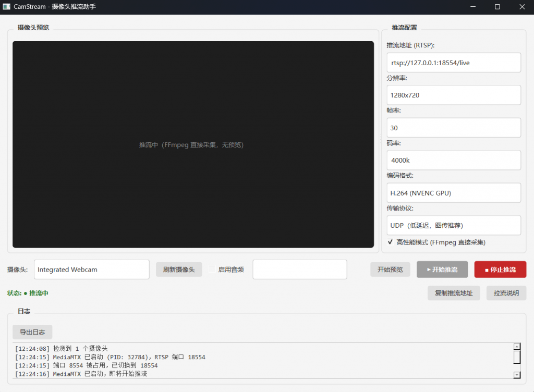534x392 pixels.
Task: Click the 导出日志 export log button
Action: (32, 332)
